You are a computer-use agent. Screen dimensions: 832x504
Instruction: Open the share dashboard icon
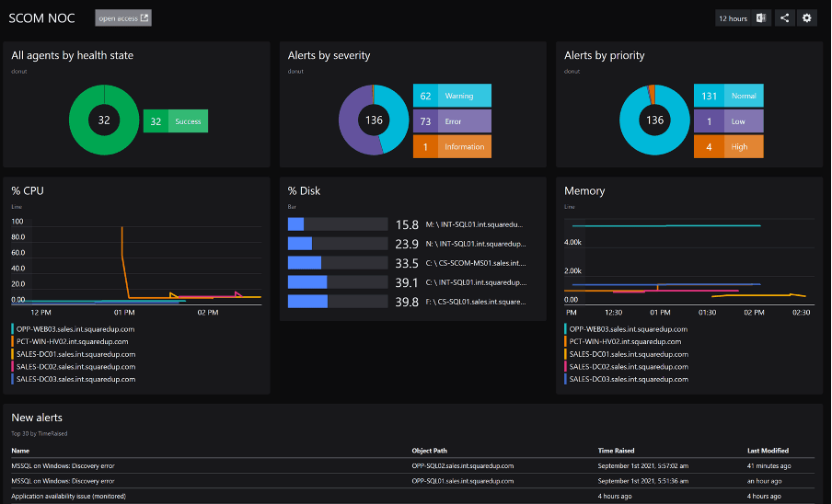(785, 18)
